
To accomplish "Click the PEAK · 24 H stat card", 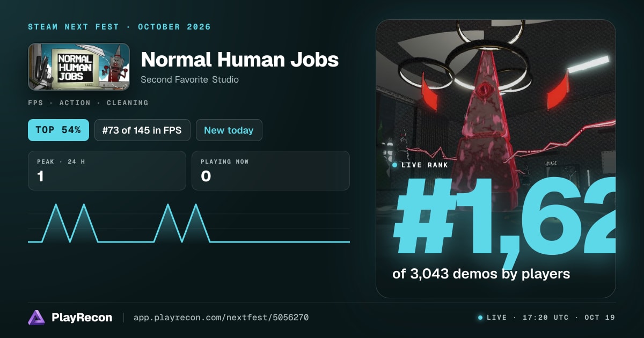I will coord(107,171).
